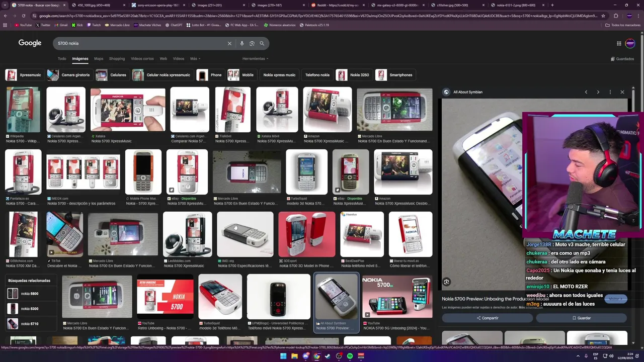Go back in browser history
Viewport: 644px width, 362px height.
(x=6, y=16)
